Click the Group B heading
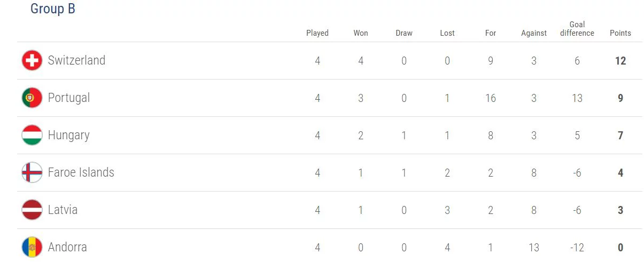The height and width of the screenshot is (262, 644). pos(53,9)
